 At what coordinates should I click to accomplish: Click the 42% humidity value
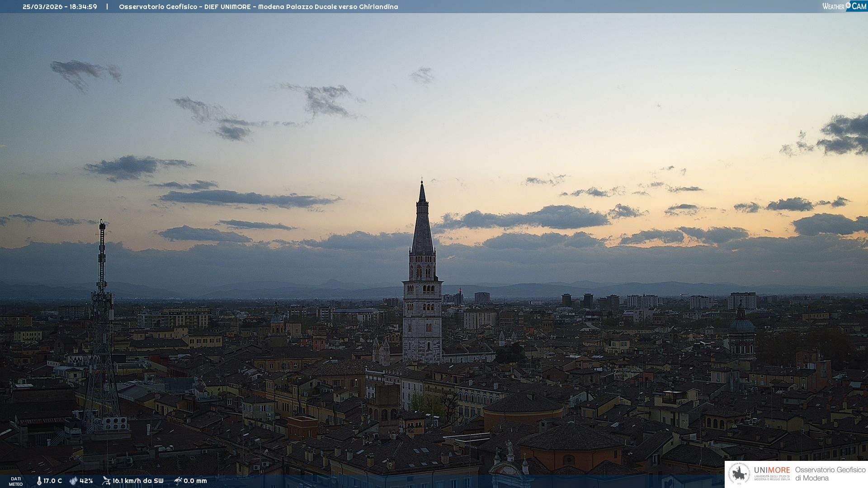[86, 481]
